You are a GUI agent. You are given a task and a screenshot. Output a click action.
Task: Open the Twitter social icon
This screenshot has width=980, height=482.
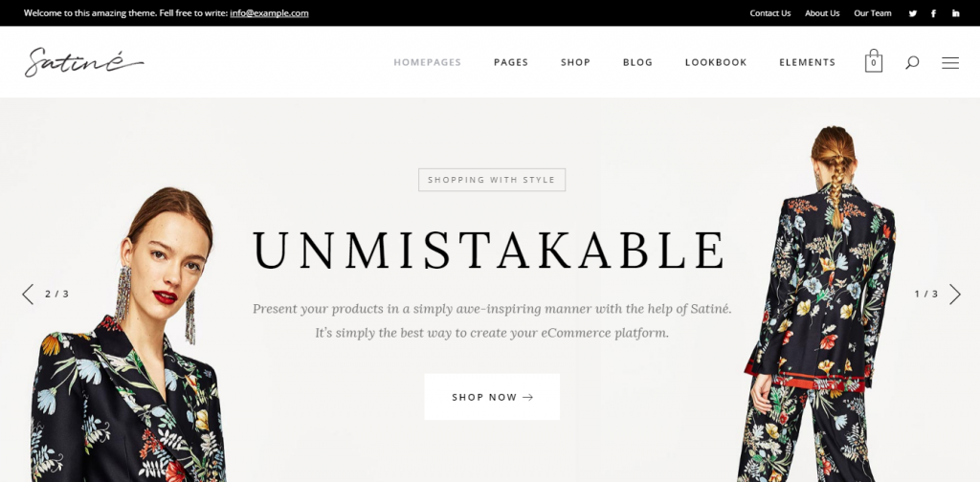912,13
